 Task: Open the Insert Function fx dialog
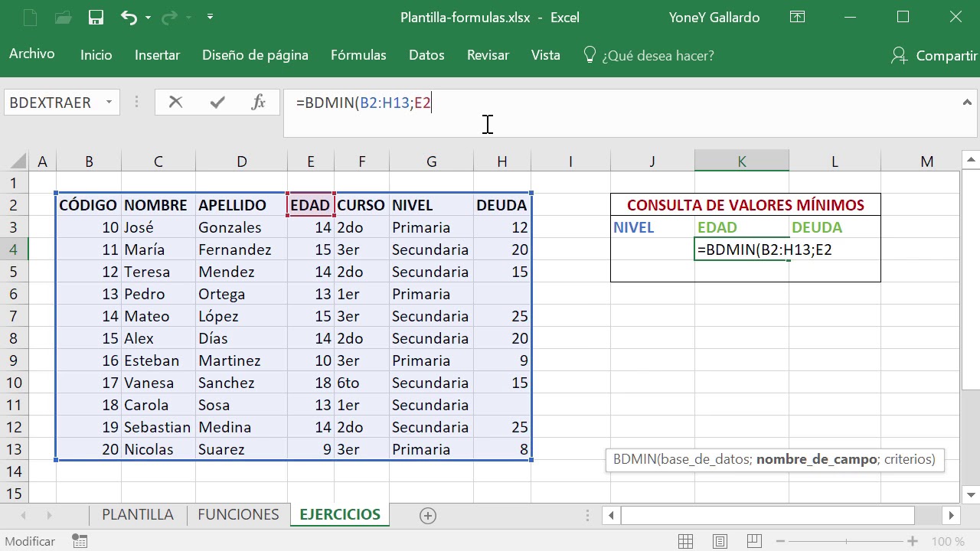coord(259,103)
